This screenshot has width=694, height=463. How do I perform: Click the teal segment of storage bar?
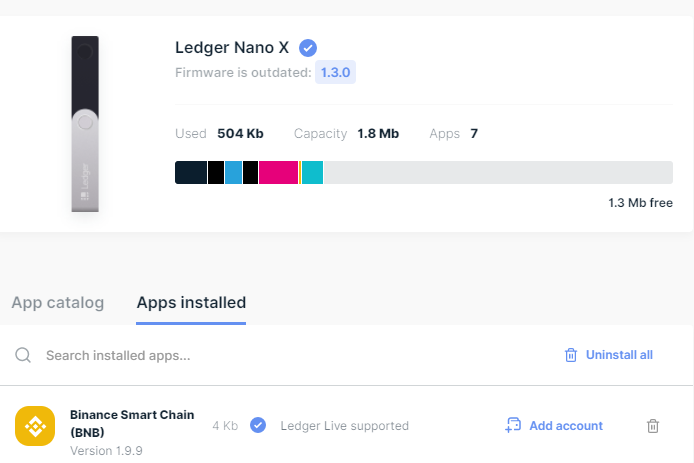click(x=312, y=173)
